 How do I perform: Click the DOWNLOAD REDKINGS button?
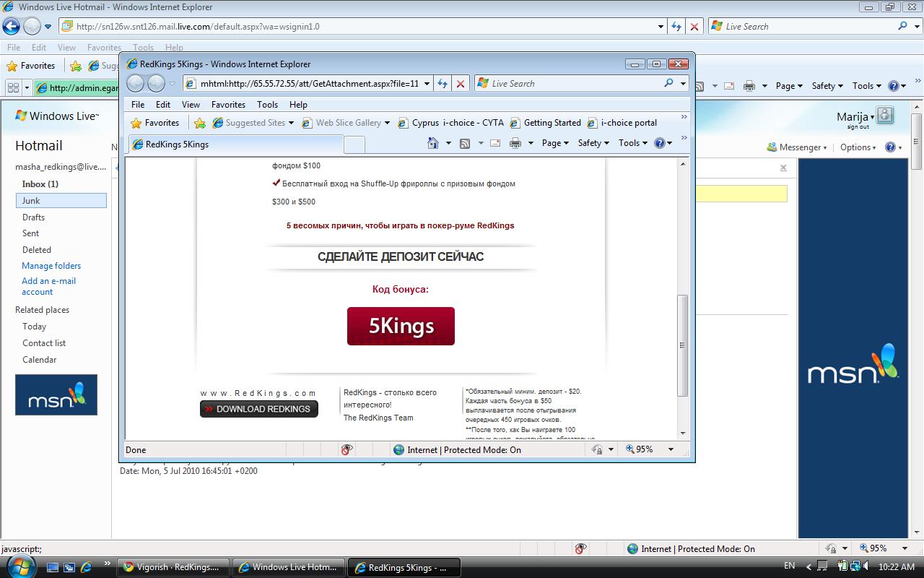(x=258, y=409)
